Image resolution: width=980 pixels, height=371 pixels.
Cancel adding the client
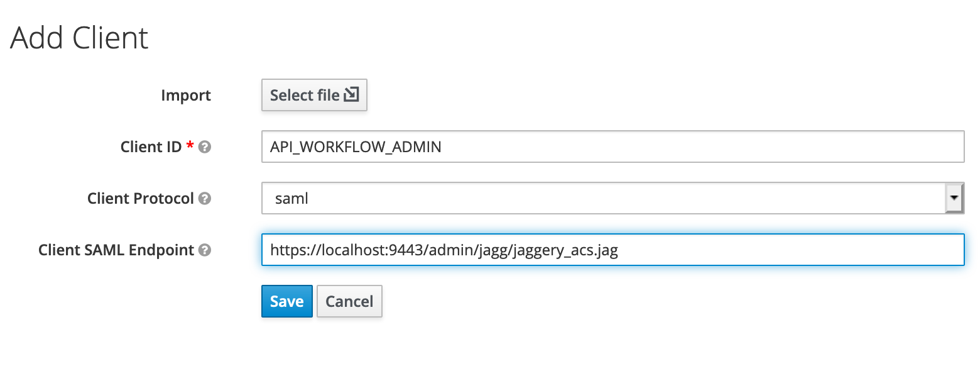tap(349, 301)
